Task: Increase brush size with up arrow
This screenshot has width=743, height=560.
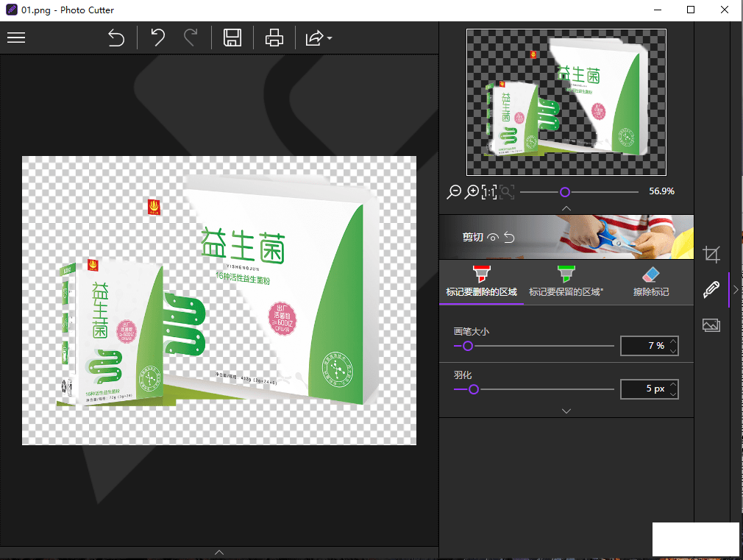Action: tap(673, 341)
